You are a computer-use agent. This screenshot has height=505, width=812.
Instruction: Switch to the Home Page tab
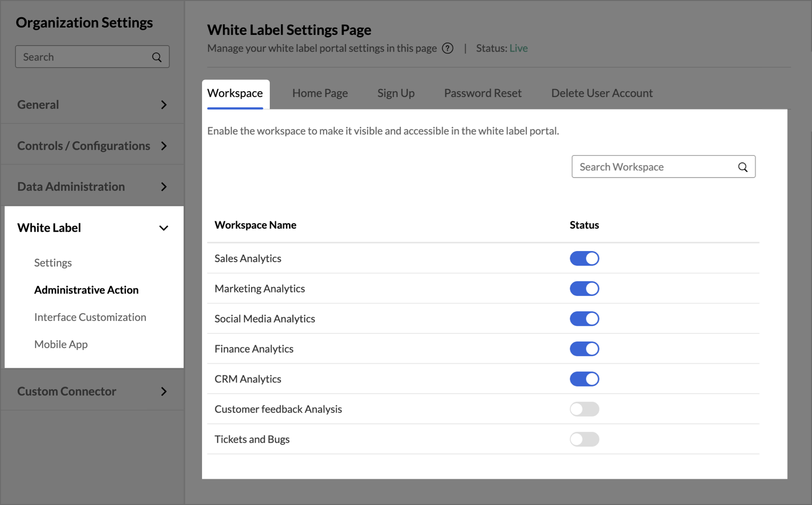[x=320, y=94]
